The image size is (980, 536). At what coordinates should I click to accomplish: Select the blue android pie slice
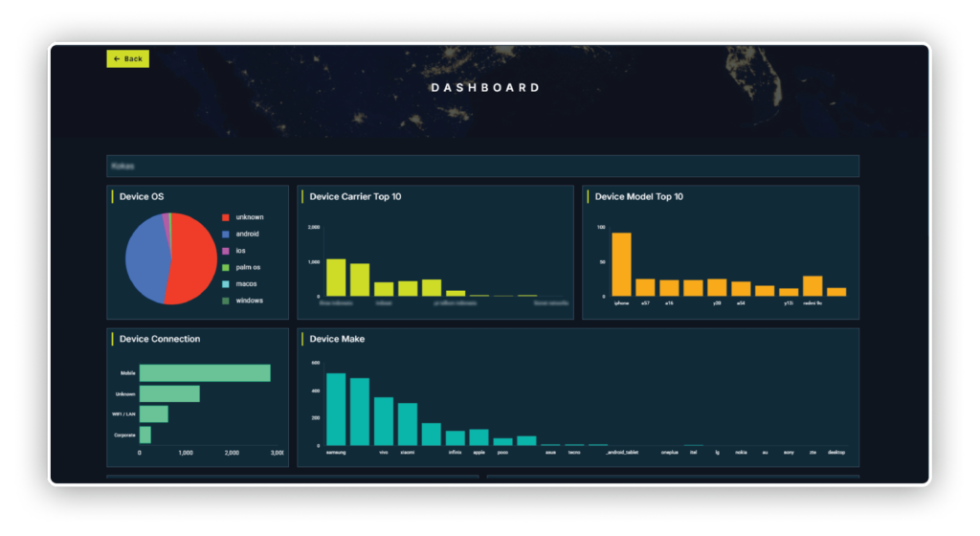tap(145, 260)
